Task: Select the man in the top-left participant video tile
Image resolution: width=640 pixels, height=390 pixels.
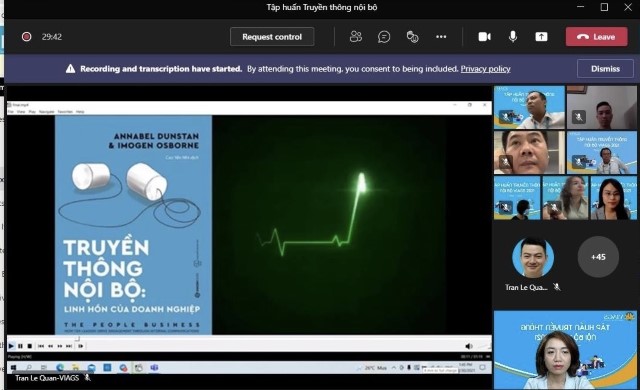Action: (529, 107)
